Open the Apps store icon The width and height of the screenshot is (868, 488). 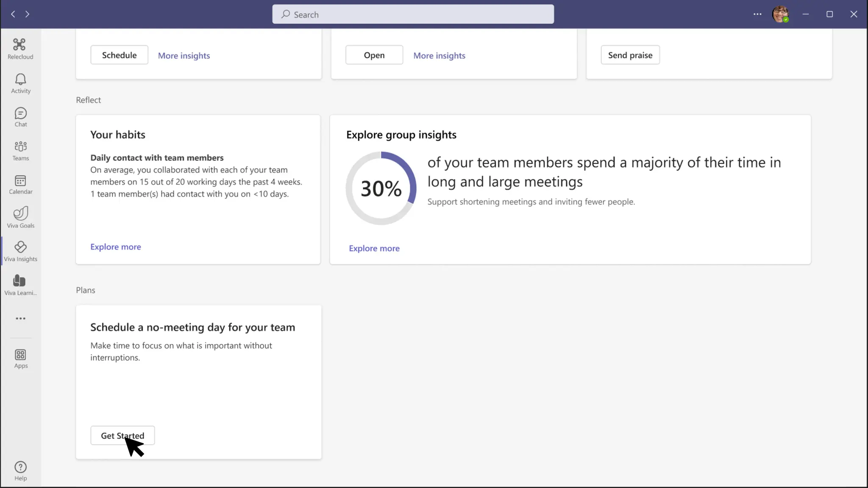[20, 358]
